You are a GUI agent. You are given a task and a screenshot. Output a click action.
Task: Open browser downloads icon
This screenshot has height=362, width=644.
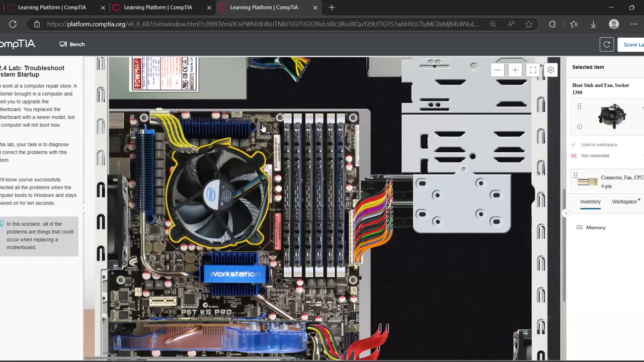[x=593, y=24]
